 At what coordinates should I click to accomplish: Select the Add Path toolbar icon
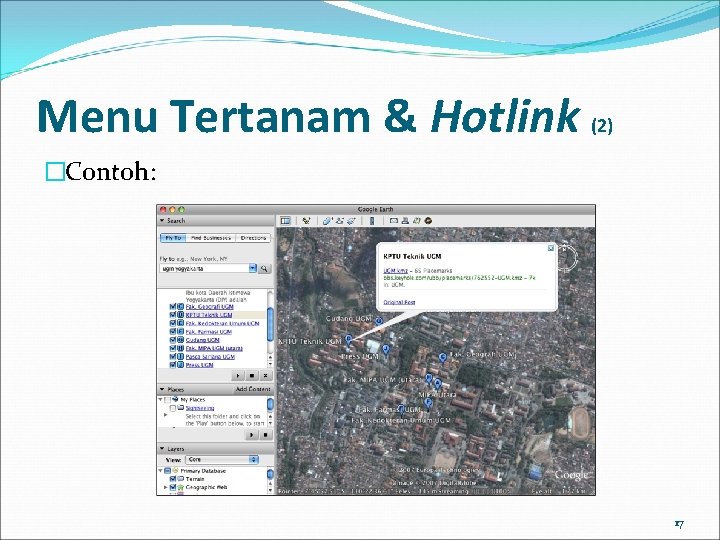click(x=340, y=221)
